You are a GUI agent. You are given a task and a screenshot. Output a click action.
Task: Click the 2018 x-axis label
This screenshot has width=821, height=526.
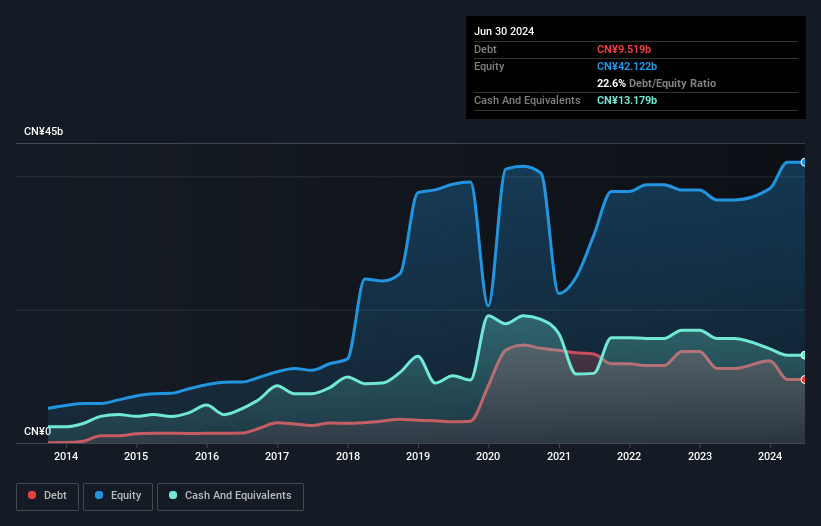[x=348, y=456]
